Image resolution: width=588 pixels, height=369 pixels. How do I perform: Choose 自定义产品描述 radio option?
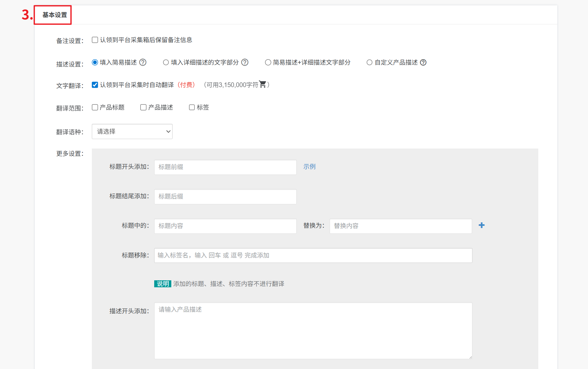(369, 62)
